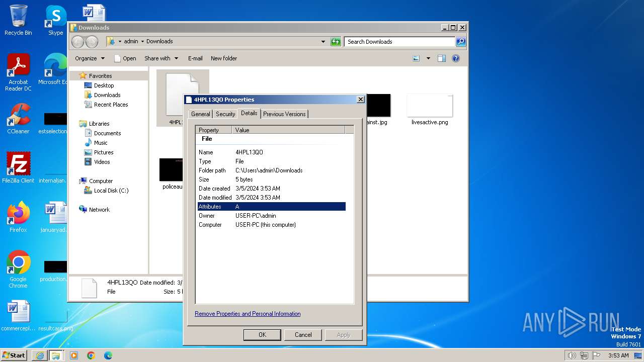Select Favorites in navigation pane
The width and height of the screenshot is (644, 362).
coord(100,76)
